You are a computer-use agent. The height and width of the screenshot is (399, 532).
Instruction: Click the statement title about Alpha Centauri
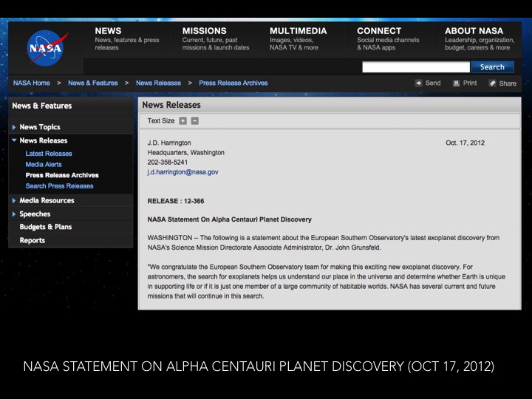tap(229, 219)
